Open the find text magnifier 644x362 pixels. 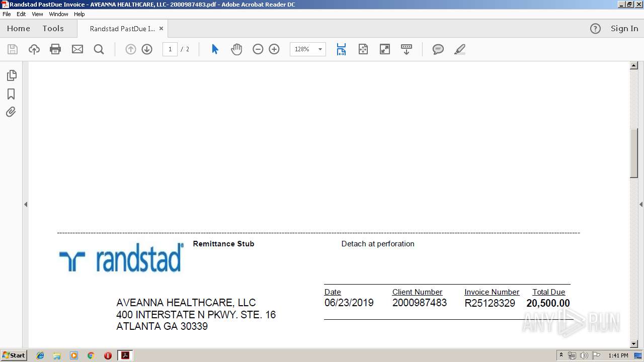coord(99,49)
